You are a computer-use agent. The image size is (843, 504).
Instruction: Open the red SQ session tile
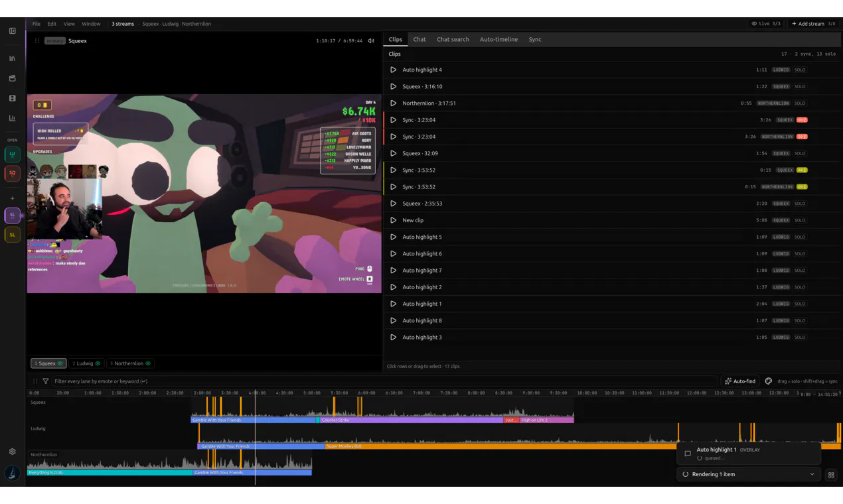click(12, 174)
